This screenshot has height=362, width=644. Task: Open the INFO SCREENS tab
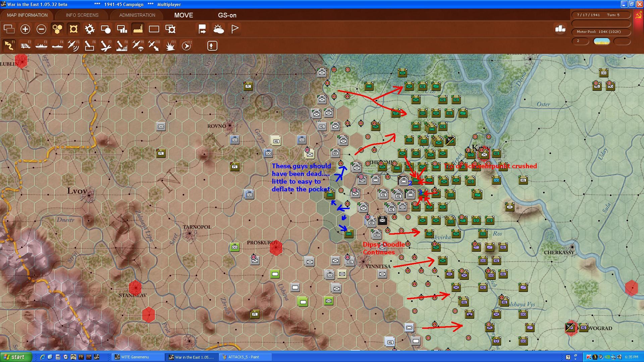(x=82, y=15)
